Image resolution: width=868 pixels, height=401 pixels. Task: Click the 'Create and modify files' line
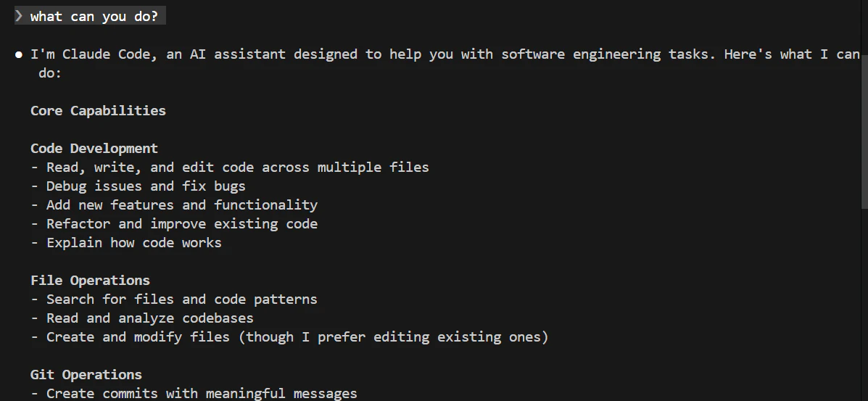click(289, 336)
